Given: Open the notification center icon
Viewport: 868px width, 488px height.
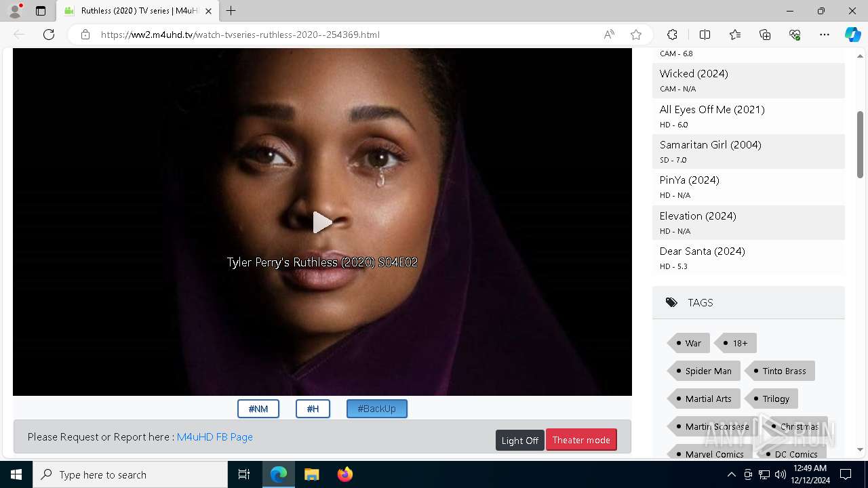Looking at the screenshot, I should [846, 474].
